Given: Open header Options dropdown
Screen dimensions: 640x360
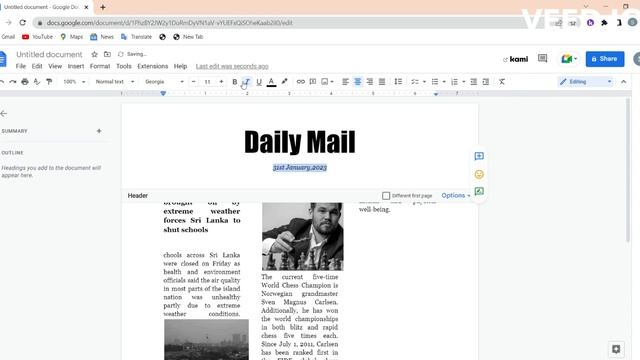Looking at the screenshot, I should 456,196.
